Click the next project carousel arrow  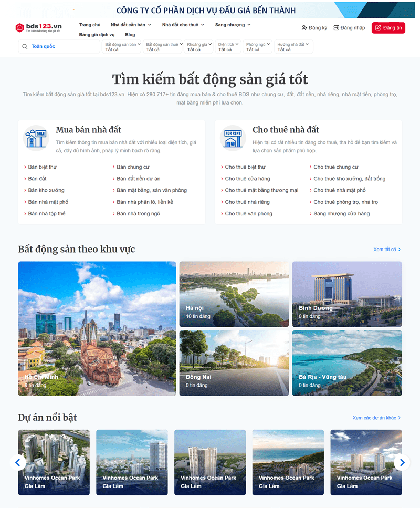pyautogui.click(x=402, y=462)
